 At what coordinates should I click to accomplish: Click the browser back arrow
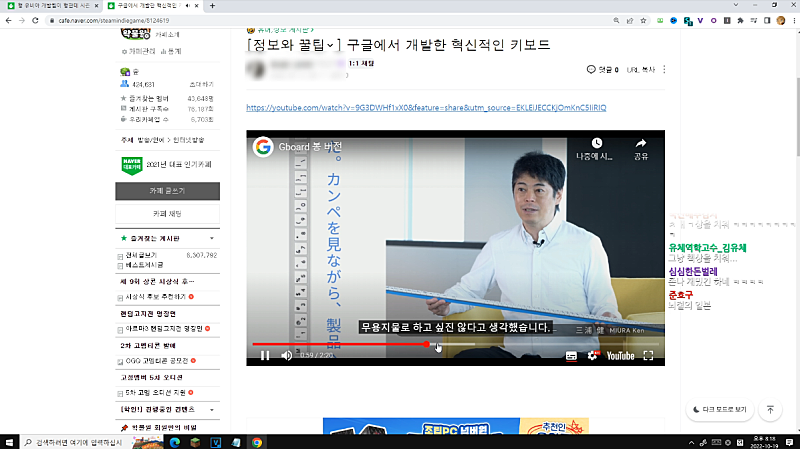(9, 20)
